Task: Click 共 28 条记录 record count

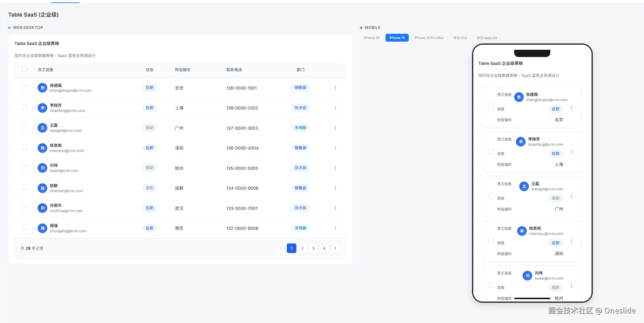Action: pyautogui.click(x=32, y=248)
